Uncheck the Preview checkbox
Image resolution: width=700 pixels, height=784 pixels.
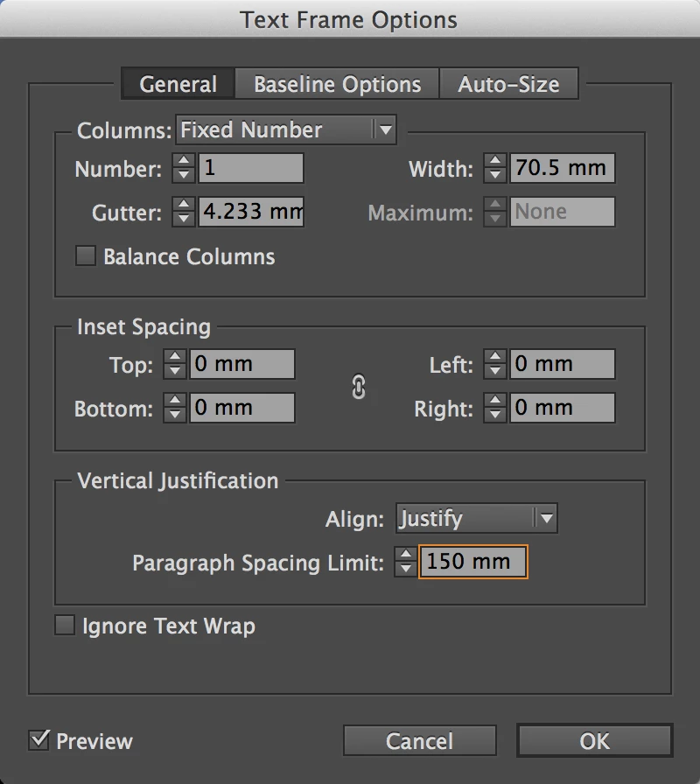[39, 740]
